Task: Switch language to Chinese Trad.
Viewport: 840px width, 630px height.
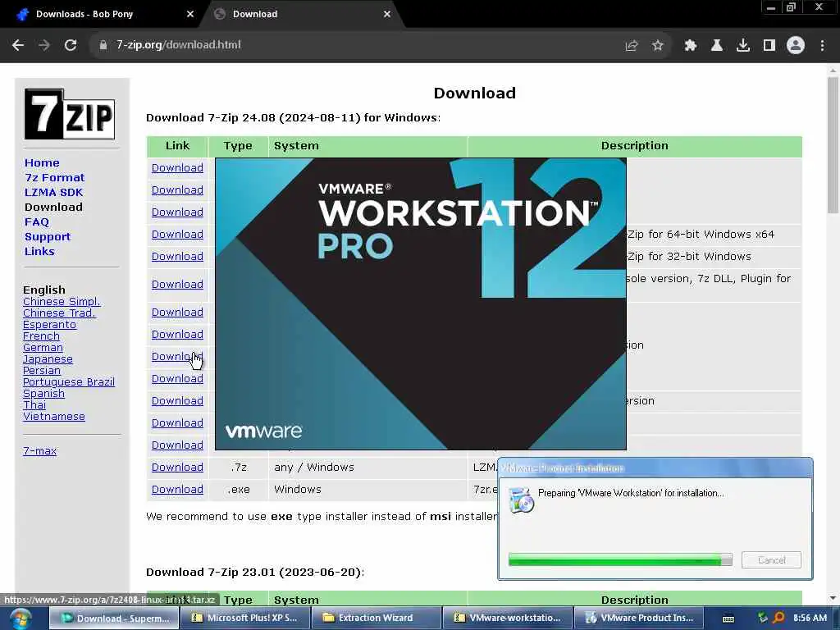Action: (x=59, y=313)
